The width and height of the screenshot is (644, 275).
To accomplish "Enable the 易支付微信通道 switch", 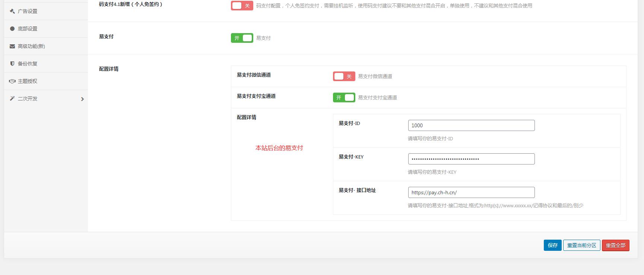I will (x=344, y=76).
